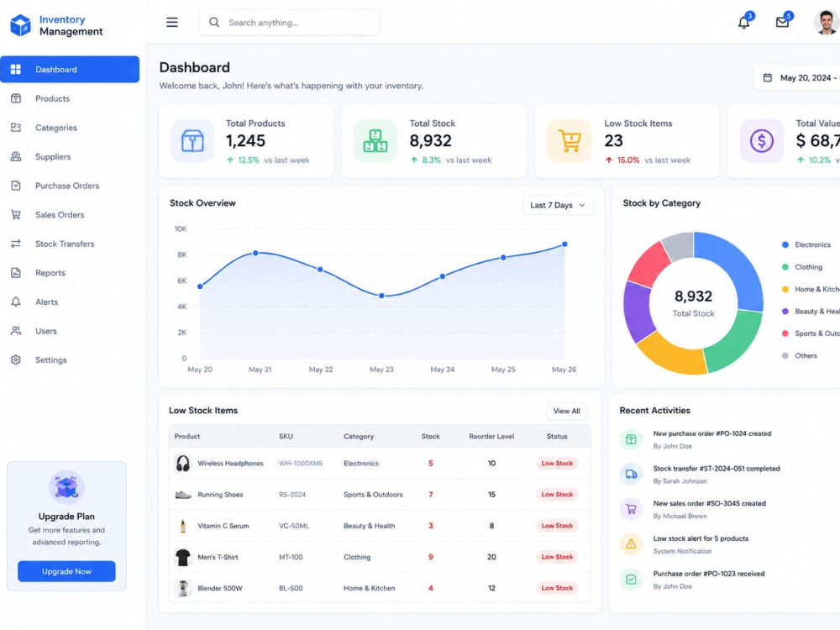Click the Vitamin C Serum product thumbnail

183,526
